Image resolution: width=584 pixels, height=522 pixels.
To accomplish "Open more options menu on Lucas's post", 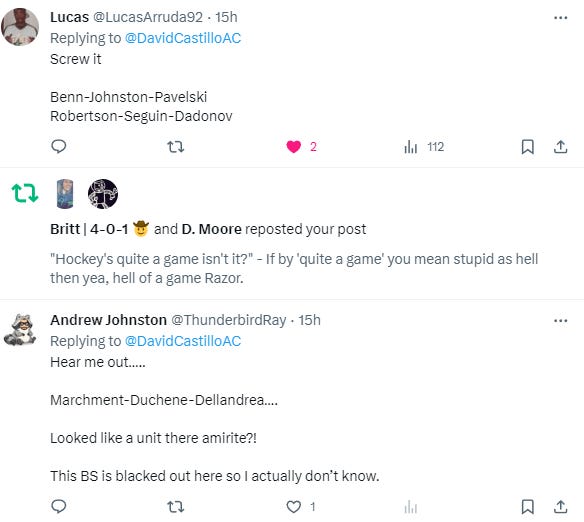I will [x=560, y=17].
